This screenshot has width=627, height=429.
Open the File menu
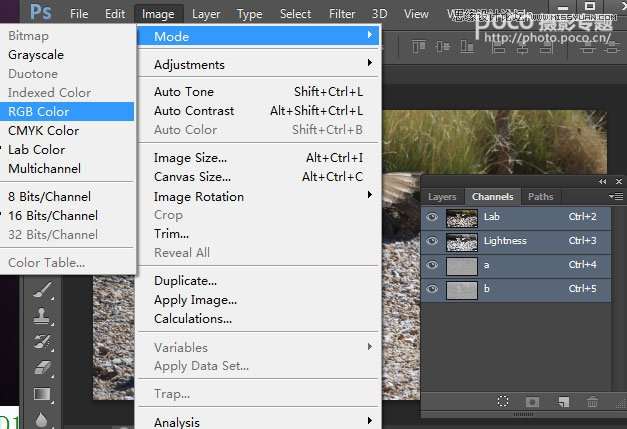(79, 14)
